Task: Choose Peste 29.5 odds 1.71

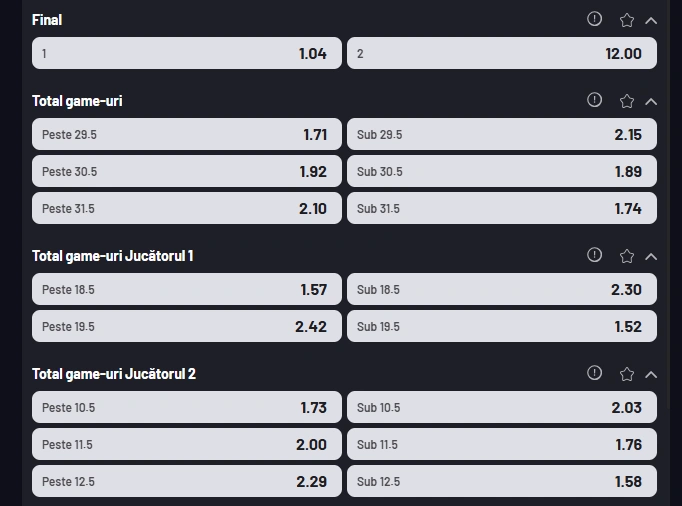Action: pos(187,134)
